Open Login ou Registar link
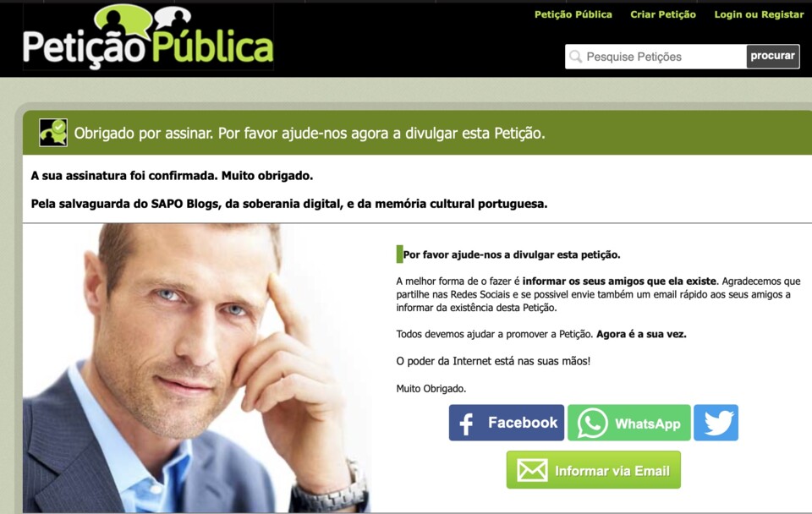 [759, 14]
